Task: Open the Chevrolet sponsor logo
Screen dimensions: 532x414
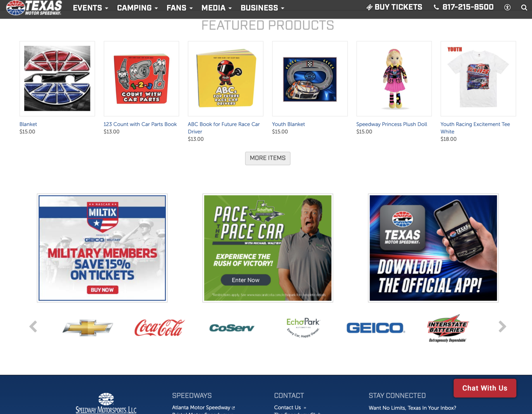Action: [88, 328]
